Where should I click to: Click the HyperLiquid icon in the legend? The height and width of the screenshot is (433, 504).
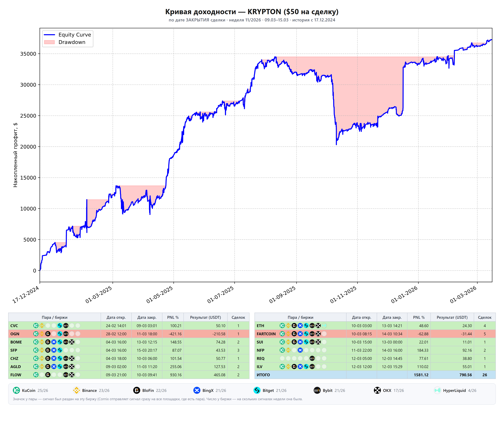437,390
